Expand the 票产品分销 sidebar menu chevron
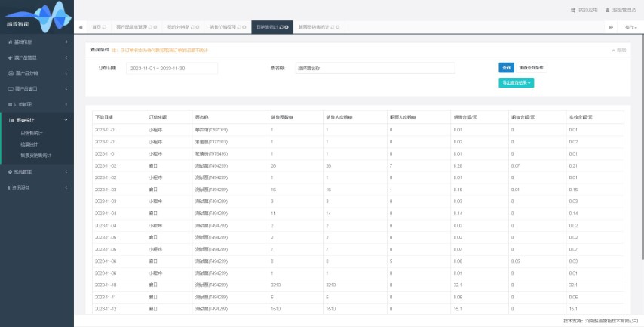644x327 pixels. point(66,73)
